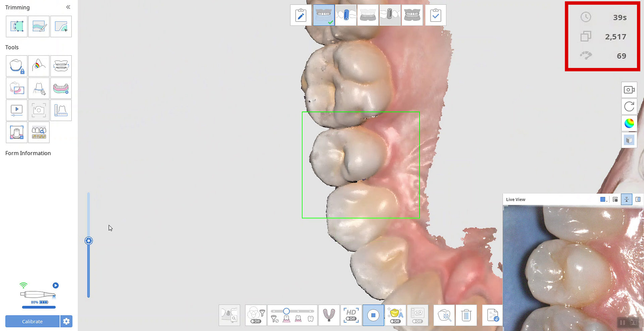The height and width of the screenshot is (331, 644).
Task: Collapse the Trimming panel with the double chevron
Action: click(x=68, y=7)
